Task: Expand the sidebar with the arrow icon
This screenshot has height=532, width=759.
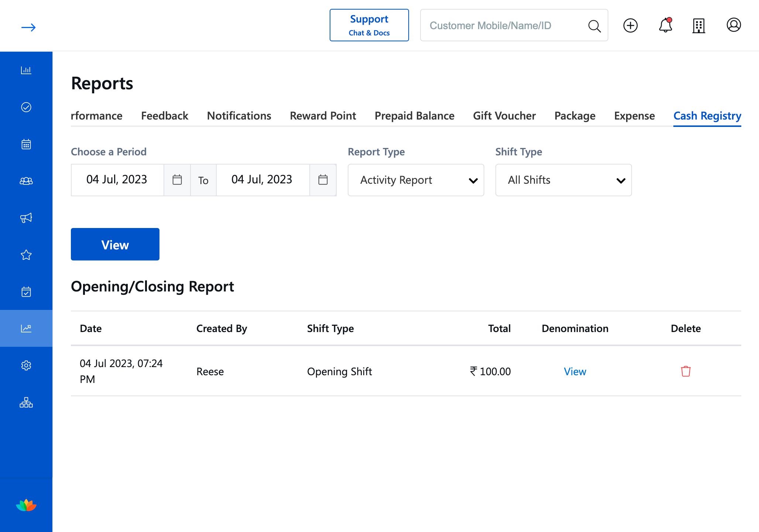Action: [x=28, y=28]
